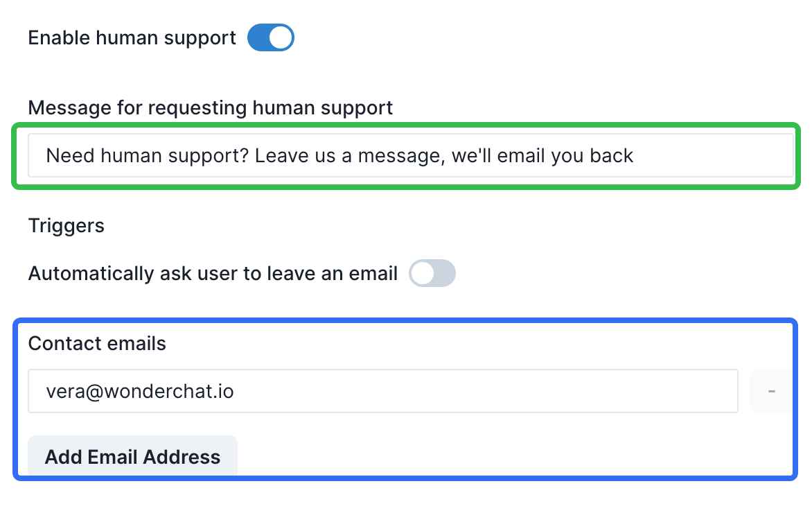Click the "Automatically ask user to leave an email" text

213,274
